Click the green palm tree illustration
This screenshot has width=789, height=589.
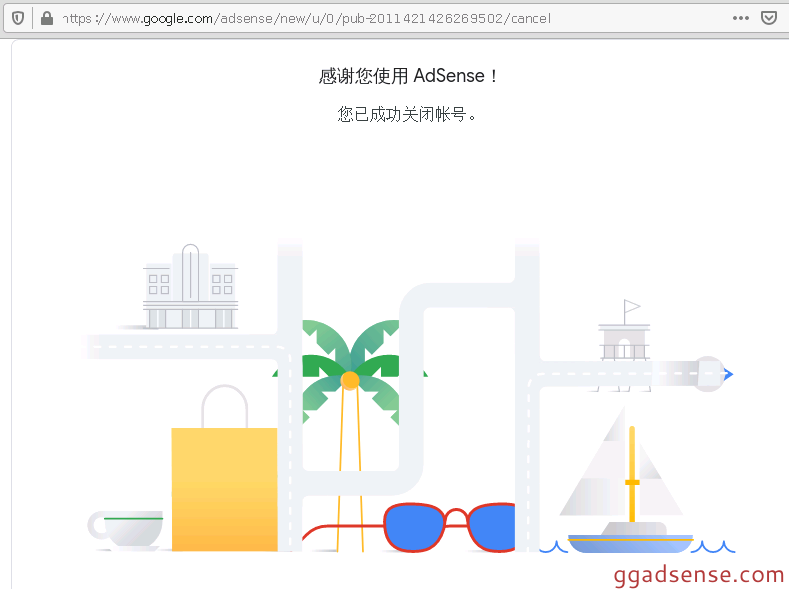pyautogui.click(x=351, y=372)
